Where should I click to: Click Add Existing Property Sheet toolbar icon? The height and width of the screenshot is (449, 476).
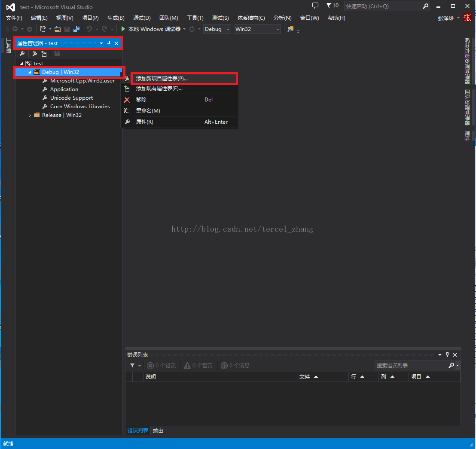click(x=44, y=54)
